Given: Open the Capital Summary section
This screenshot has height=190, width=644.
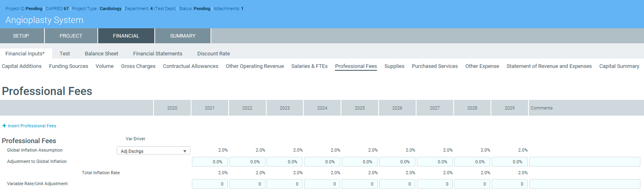Looking at the screenshot, I should pyautogui.click(x=619, y=66).
